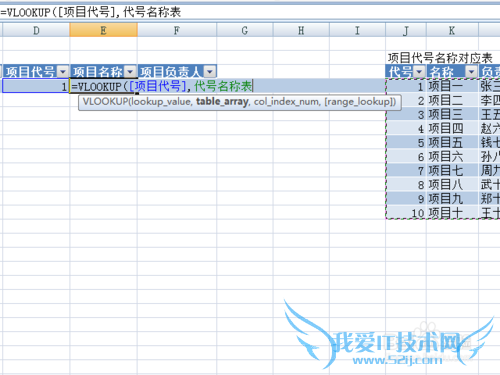Select column I header
Screen dimensions: 500x375
(357, 30)
